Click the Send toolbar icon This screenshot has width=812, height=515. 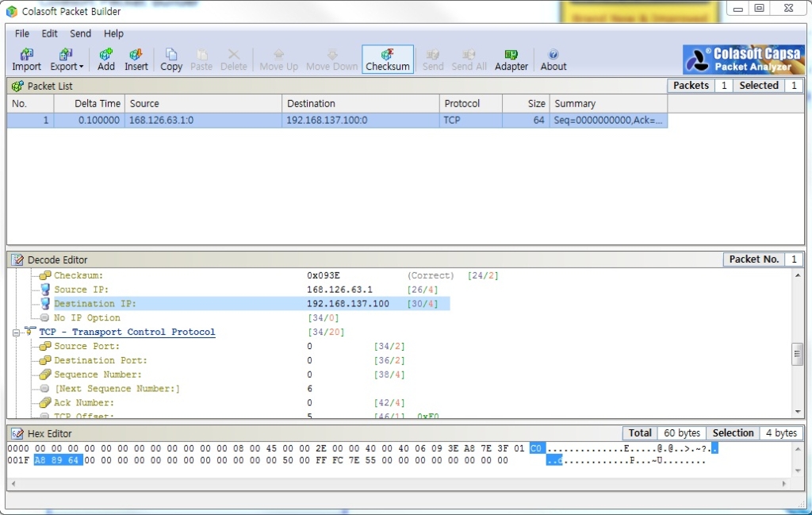point(433,60)
